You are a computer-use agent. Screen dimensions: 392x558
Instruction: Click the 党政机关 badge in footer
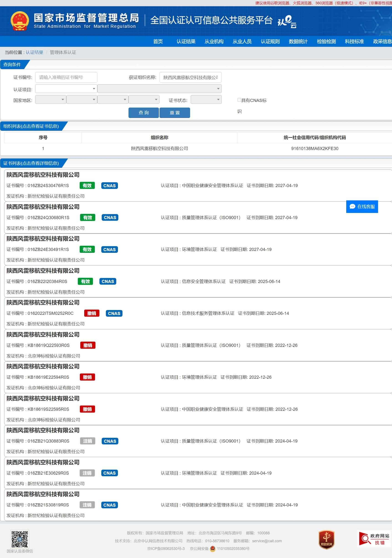click(x=326, y=540)
